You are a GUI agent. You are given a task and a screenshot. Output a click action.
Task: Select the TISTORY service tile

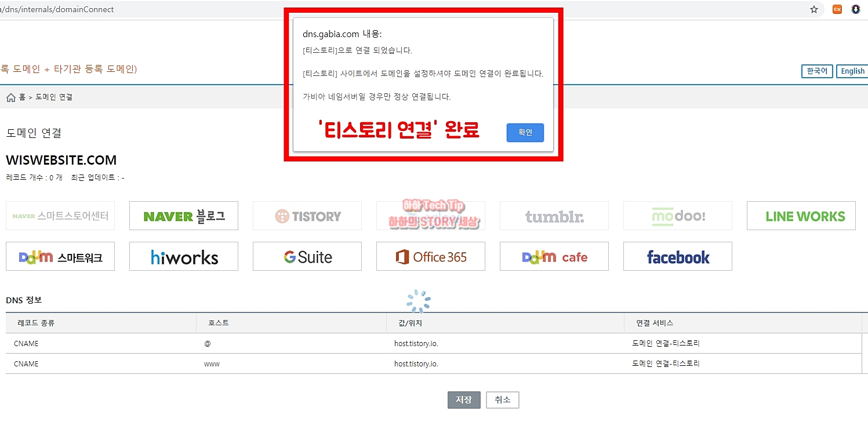307,216
